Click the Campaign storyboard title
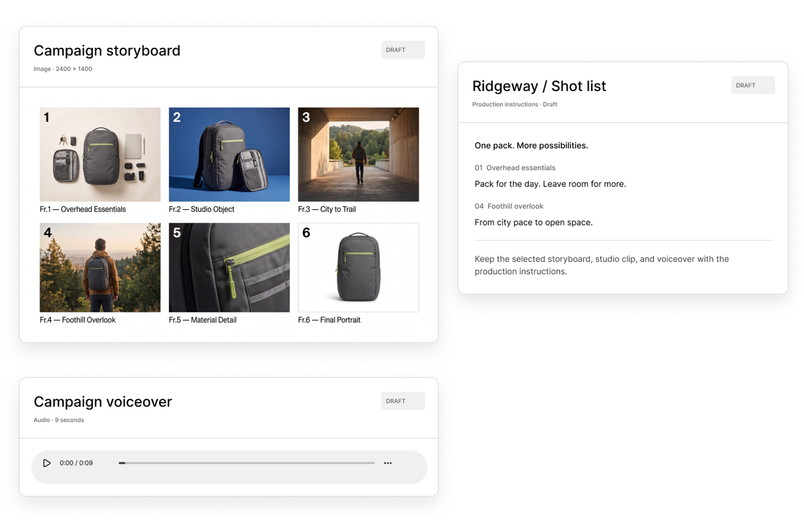Viewport: 804px width, 532px height. [107, 50]
